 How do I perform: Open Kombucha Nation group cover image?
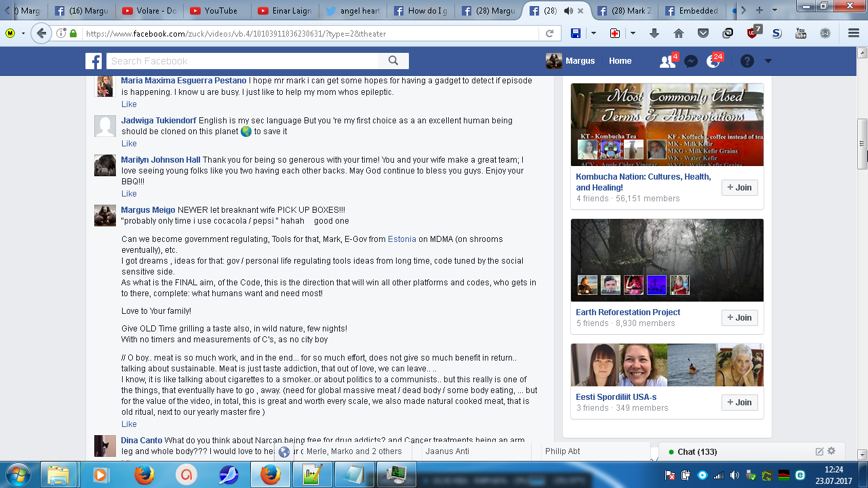point(667,125)
